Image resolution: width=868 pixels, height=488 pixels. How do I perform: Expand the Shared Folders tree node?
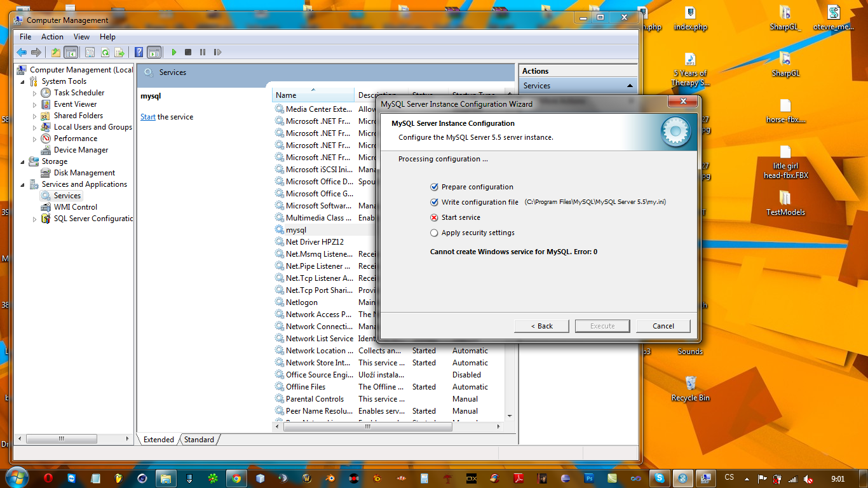click(35, 116)
